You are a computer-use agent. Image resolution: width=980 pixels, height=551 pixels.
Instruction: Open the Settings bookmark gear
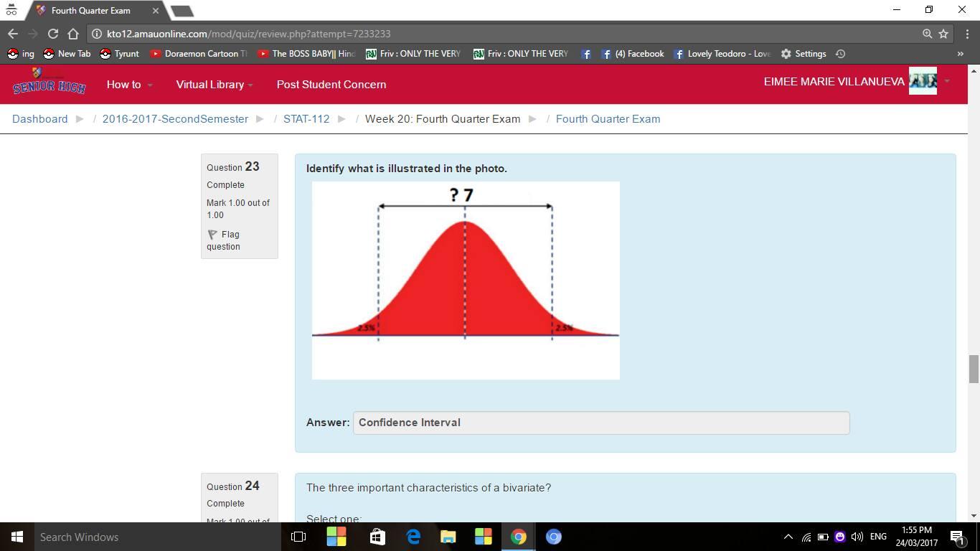tap(804, 54)
